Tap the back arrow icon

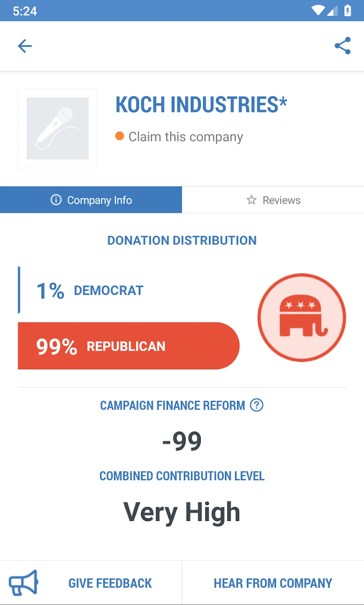pos(25,46)
